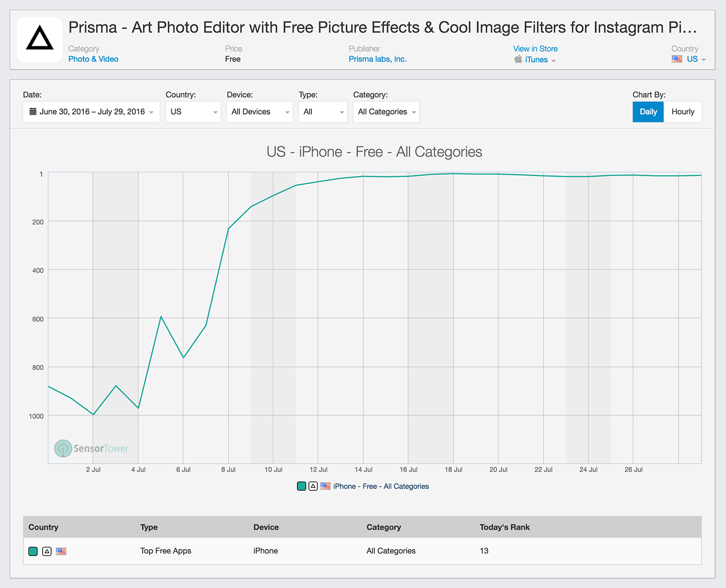Image resolution: width=726 pixels, height=588 pixels.
Task: Expand the All Devices dropdown
Action: pyautogui.click(x=260, y=112)
